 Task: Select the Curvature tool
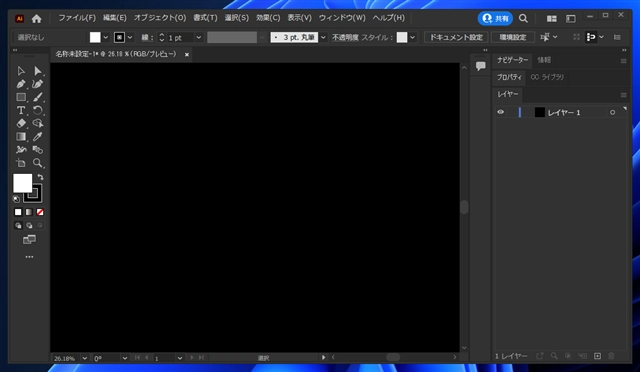coord(38,84)
